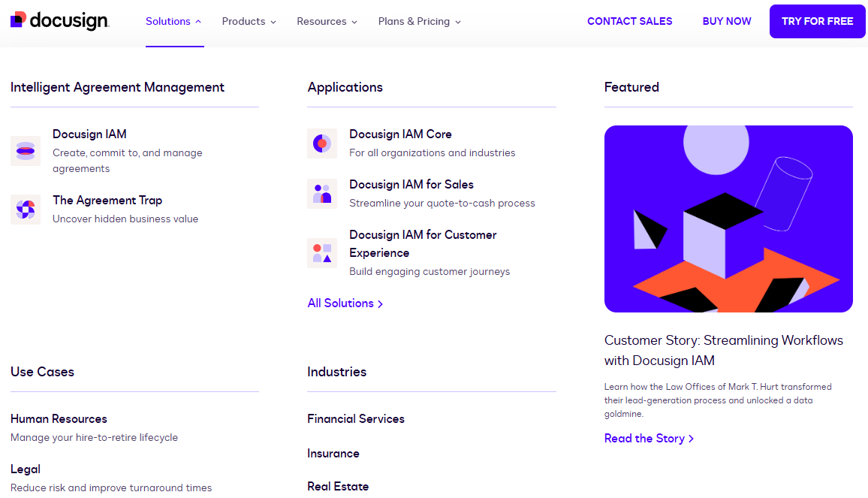This screenshot has height=498, width=868.
Task: Open the Resources dropdown menu
Action: (x=327, y=22)
